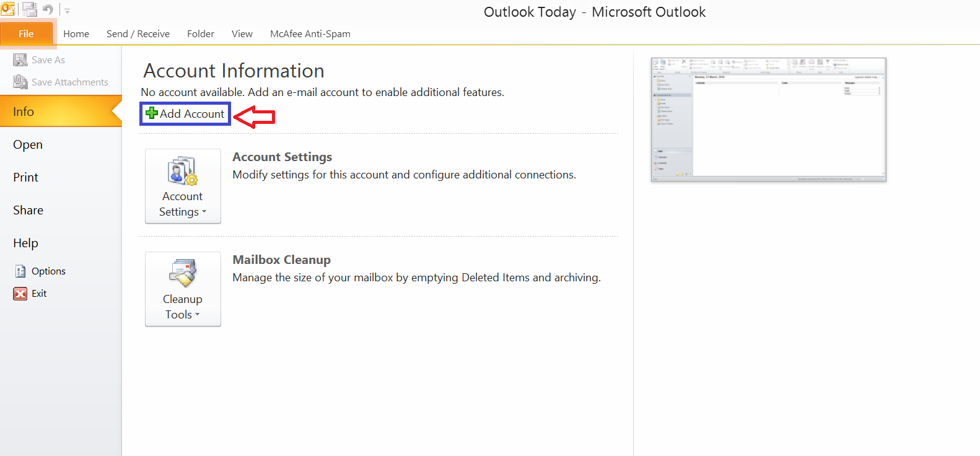Image resolution: width=980 pixels, height=456 pixels.
Task: Open the Customize Quick Access Toolbar dropdown
Action: point(67,11)
